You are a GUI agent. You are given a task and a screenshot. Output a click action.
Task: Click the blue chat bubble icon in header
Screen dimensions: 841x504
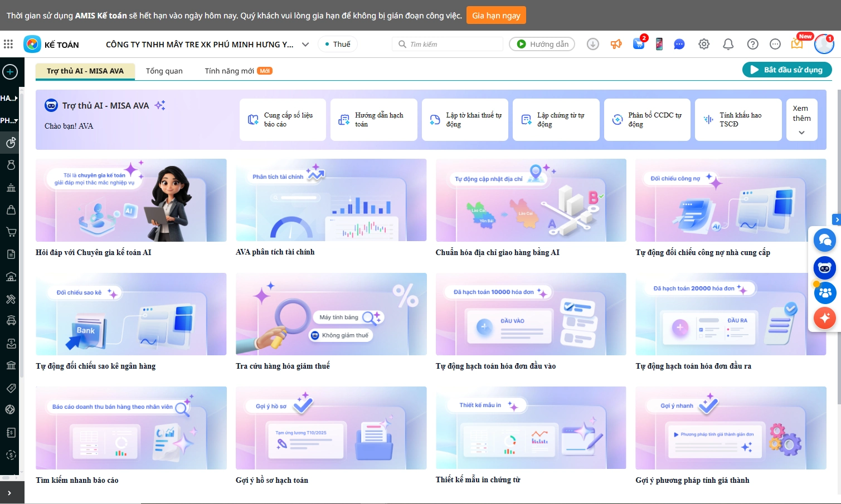pyautogui.click(x=679, y=44)
